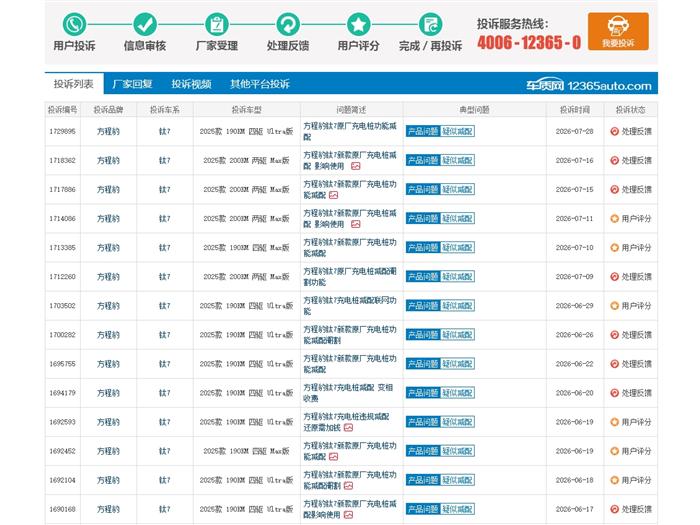Open complaint 1694179 description link
700x525 pixels.
[x=348, y=393]
